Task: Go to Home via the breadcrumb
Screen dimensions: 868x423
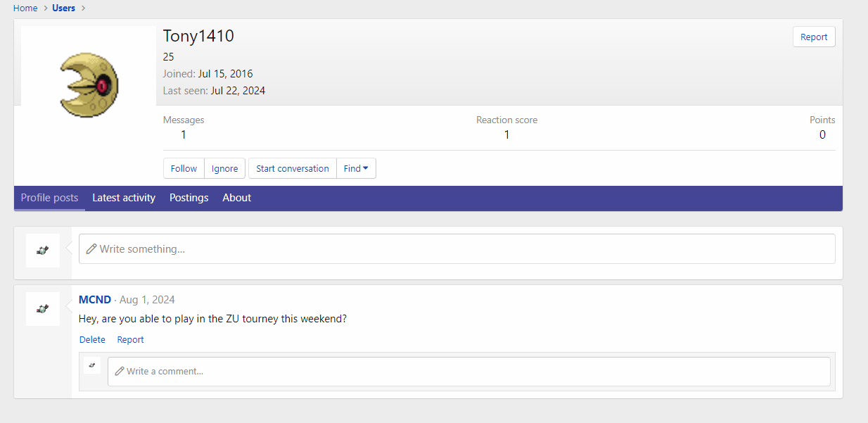Action: tap(25, 8)
